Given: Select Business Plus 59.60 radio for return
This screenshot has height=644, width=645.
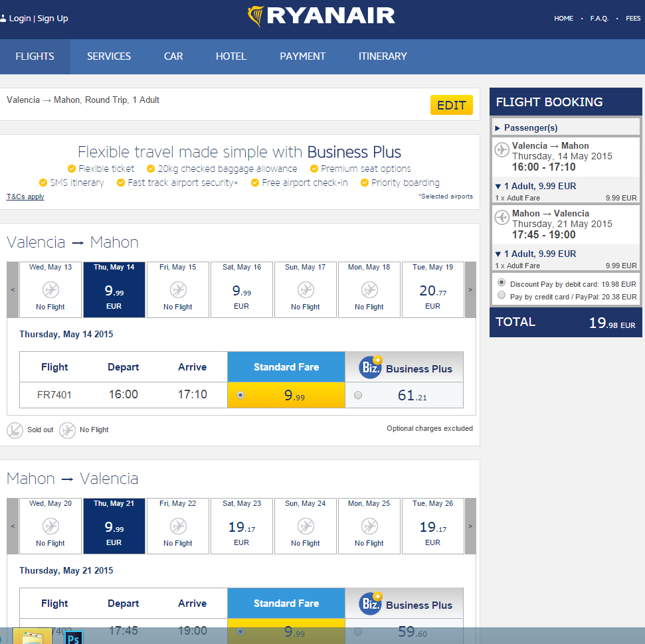Looking at the screenshot, I should coord(358,631).
